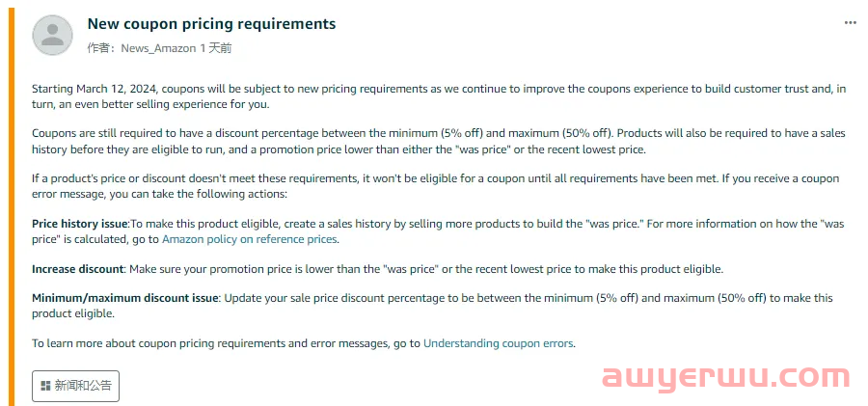
Task: Click the 作者 label before the author name
Action: tap(100, 48)
